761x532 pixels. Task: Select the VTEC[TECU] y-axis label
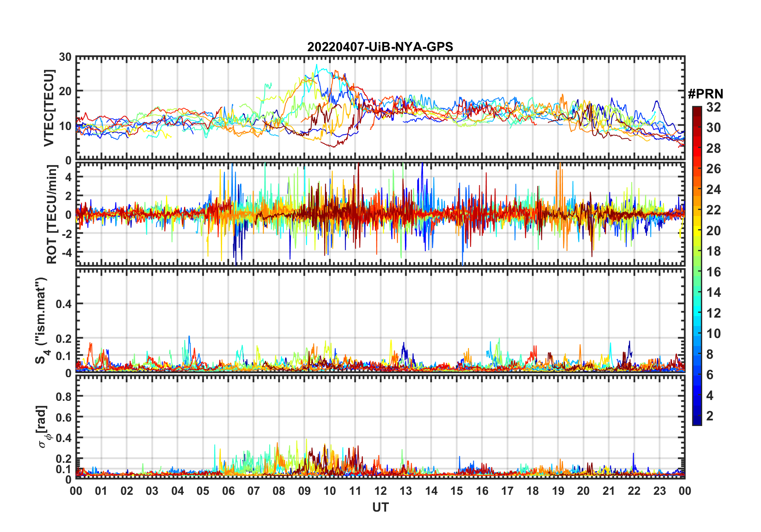pos(49,108)
